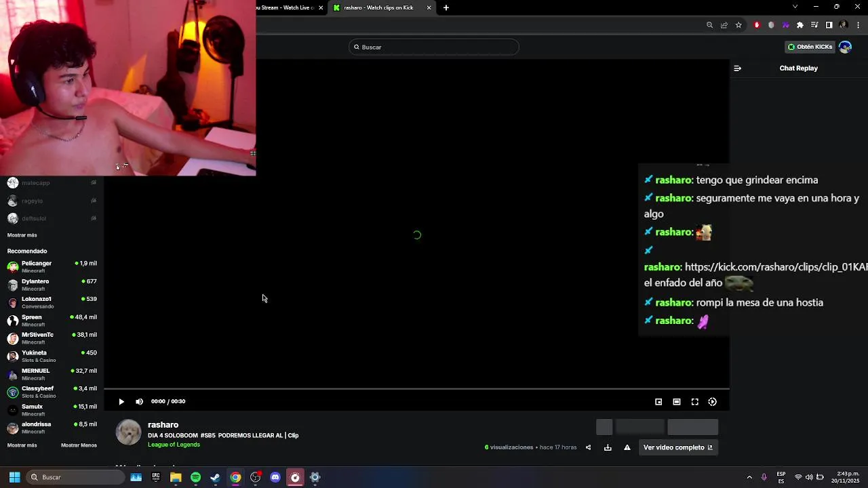Expand followed channels with upper Mostrar más

(22, 235)
